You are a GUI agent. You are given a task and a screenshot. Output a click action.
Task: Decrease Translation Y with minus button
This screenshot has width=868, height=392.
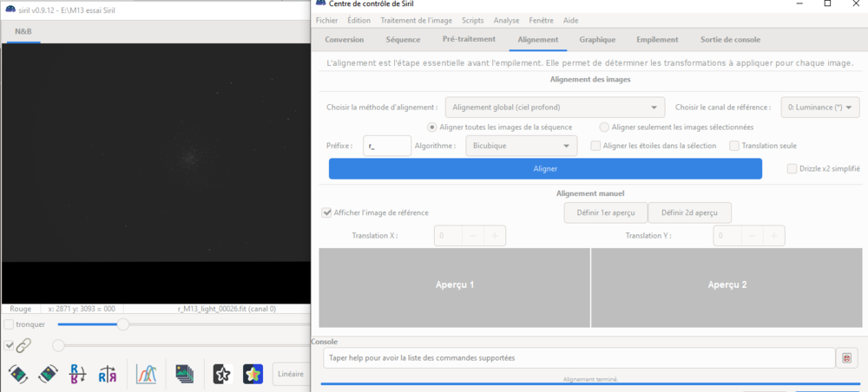tap(753, 236)
